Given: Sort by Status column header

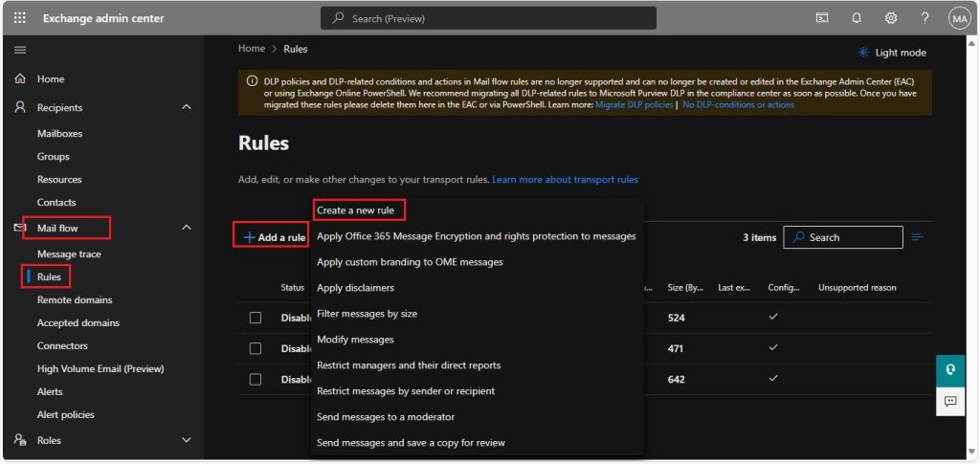Looking at the screenshot, I should 293,288.
